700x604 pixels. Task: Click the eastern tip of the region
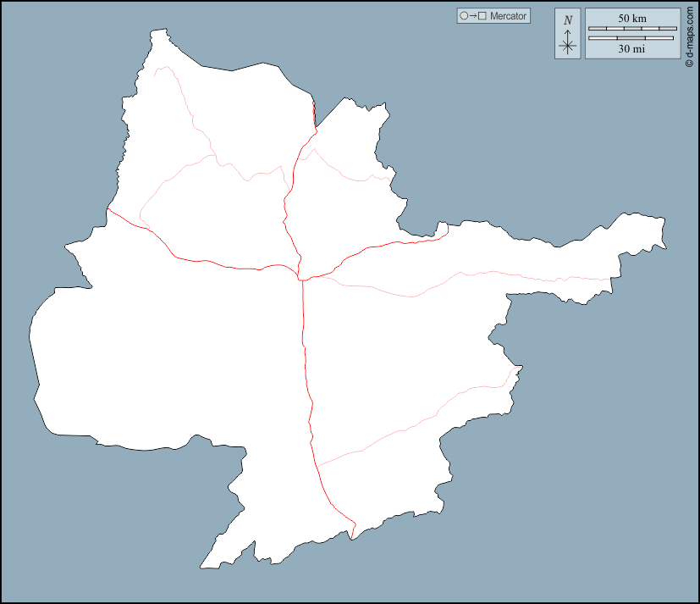point(665,247)
